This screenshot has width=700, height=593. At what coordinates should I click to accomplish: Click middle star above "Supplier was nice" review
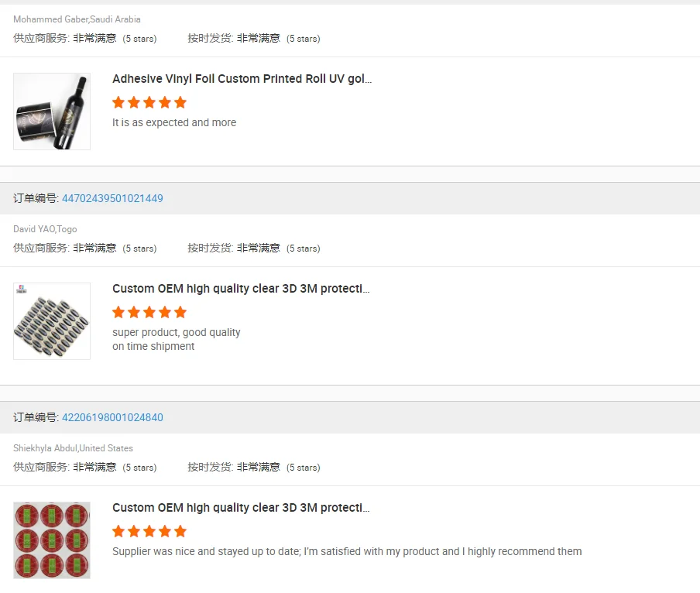(x=149, y=531)
